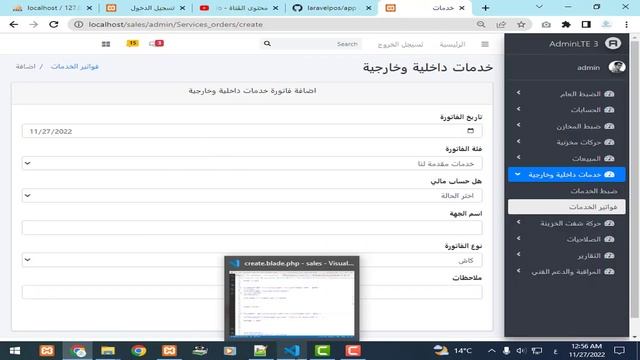Expand حركات مخزنية sidebar menu
The width and height of the screenshot is (640, 360).
(x=567, y=142)
